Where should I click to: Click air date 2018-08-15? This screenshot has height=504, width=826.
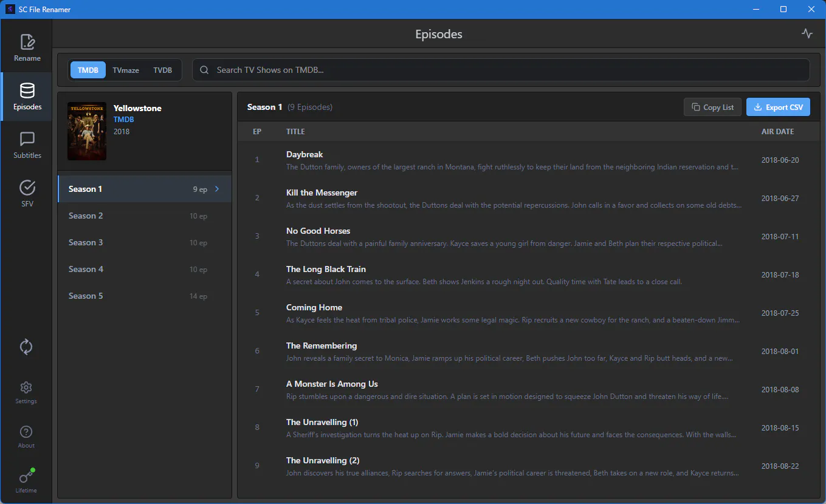[x=780, y=428]
